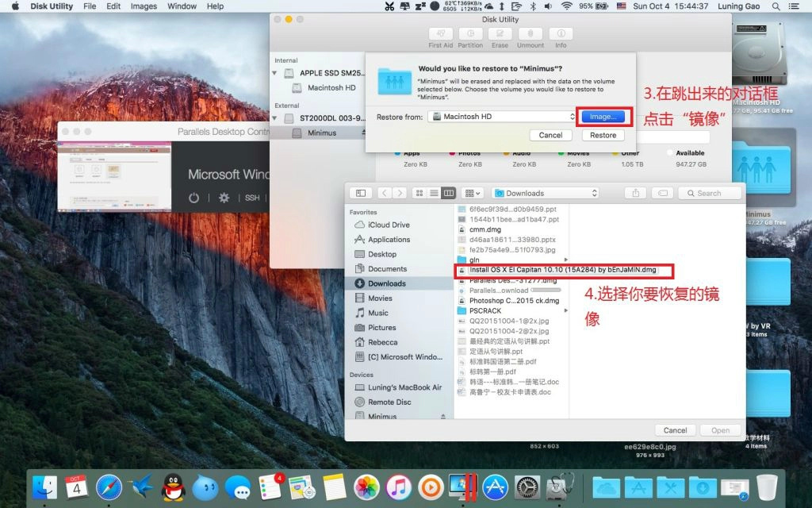
Task: Click SSH in Parallels control window
Action: [252, 198]
